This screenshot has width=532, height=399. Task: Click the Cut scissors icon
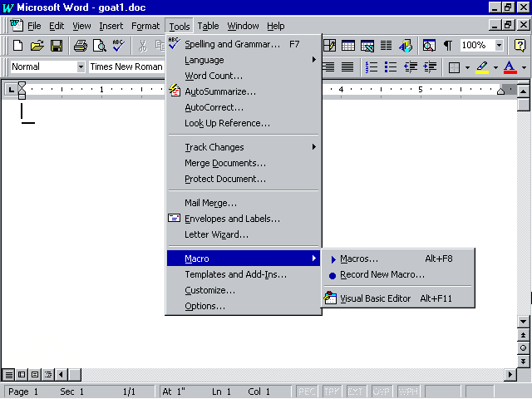pos(143,45)
